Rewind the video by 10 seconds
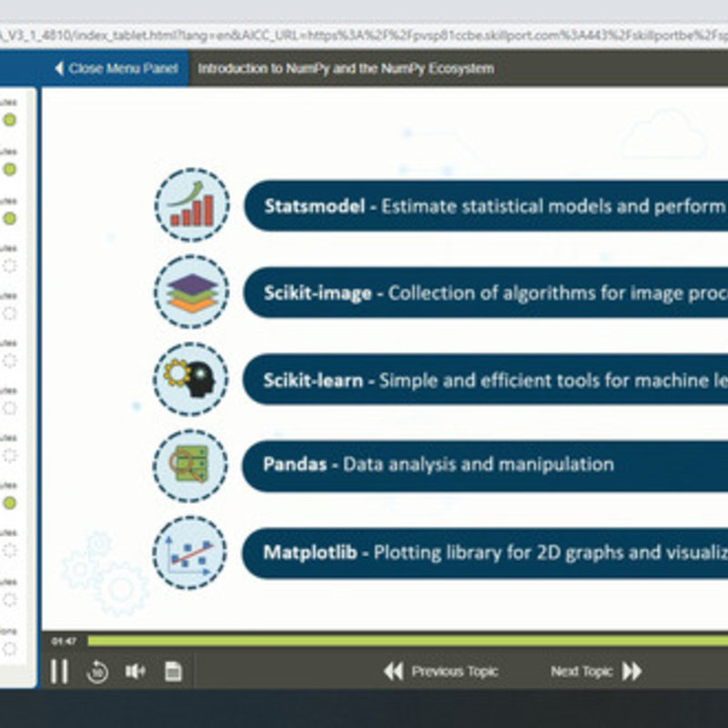Screen dimensions: 728x728 tap(97, 672)
